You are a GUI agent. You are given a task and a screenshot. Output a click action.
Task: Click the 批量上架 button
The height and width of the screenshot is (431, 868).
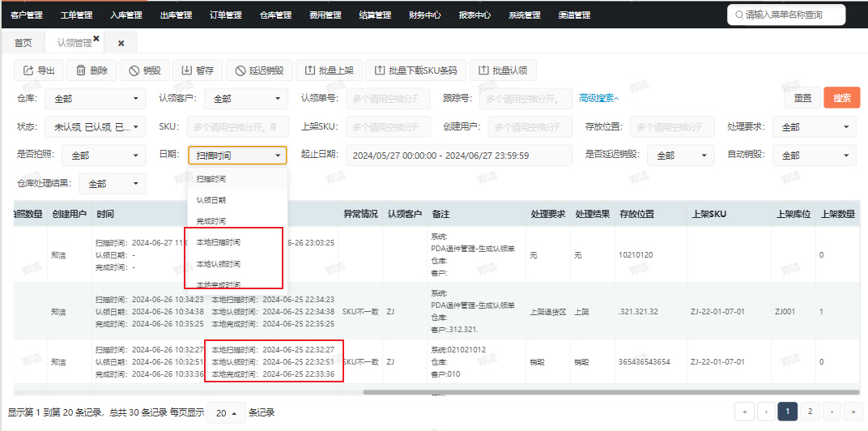[329, 70]
